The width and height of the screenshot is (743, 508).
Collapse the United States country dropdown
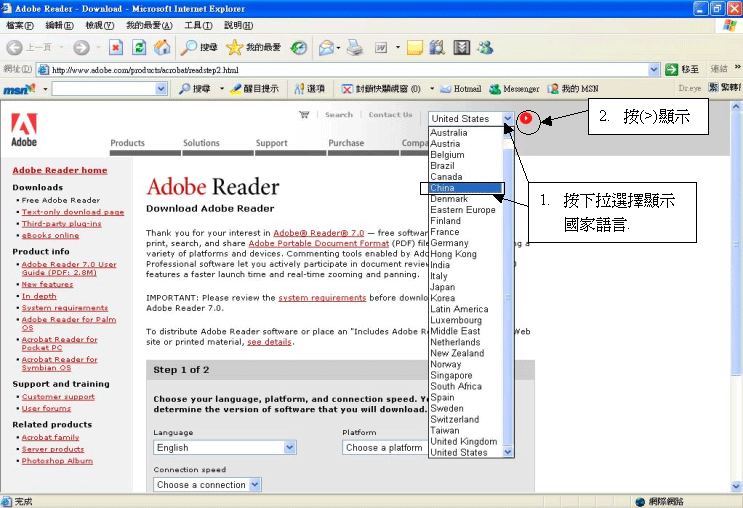tap(507, 118)
